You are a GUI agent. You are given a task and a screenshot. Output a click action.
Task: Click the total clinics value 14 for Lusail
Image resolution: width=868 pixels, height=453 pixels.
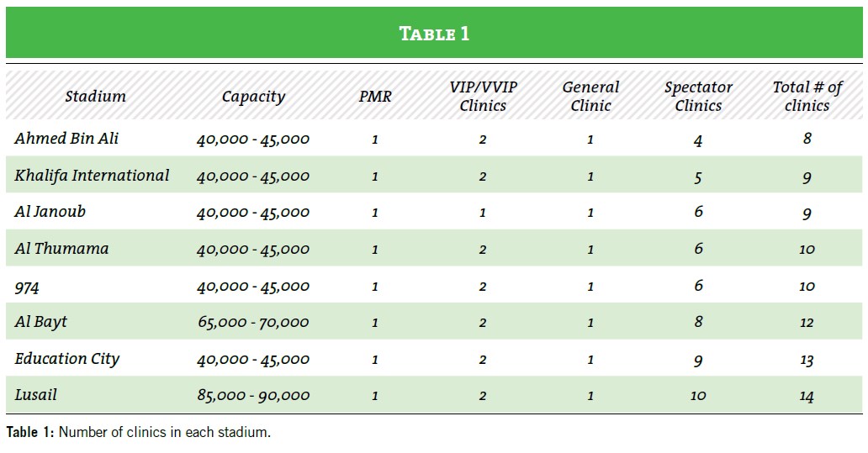pos(807,396)
